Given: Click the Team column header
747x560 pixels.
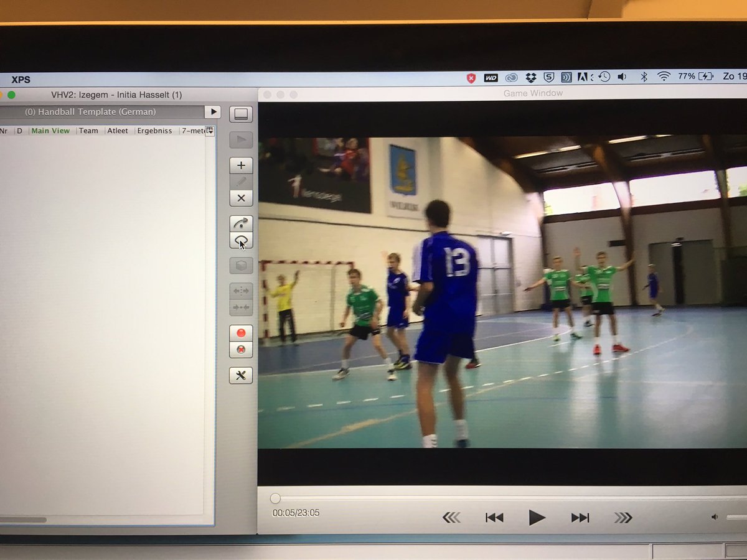Looking at the screenshot, I should (88, 131).
